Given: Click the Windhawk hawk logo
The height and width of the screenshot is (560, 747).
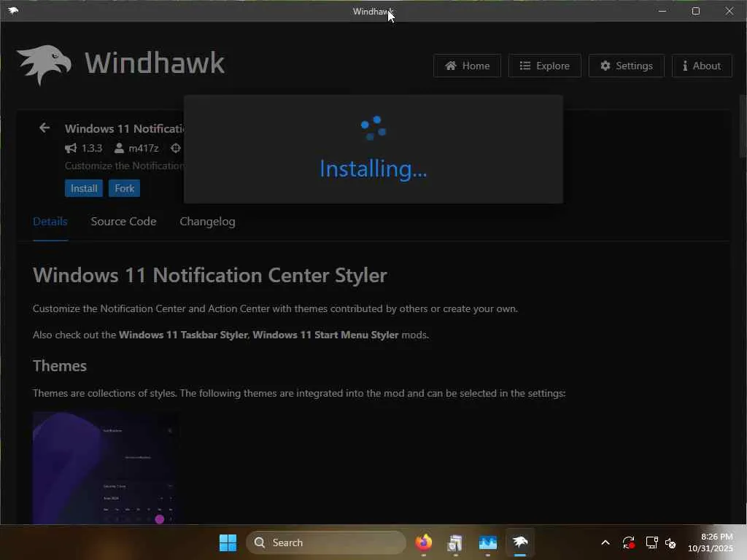Looking at the screenshot, I should pos(44,64).
